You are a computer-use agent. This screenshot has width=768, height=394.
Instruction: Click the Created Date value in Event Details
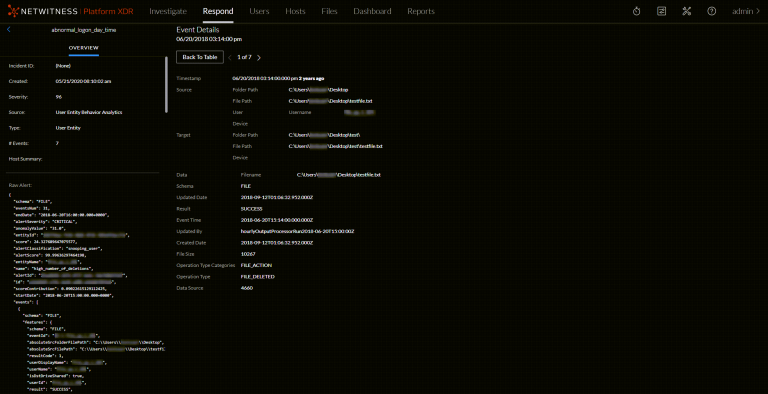point(277,243)
